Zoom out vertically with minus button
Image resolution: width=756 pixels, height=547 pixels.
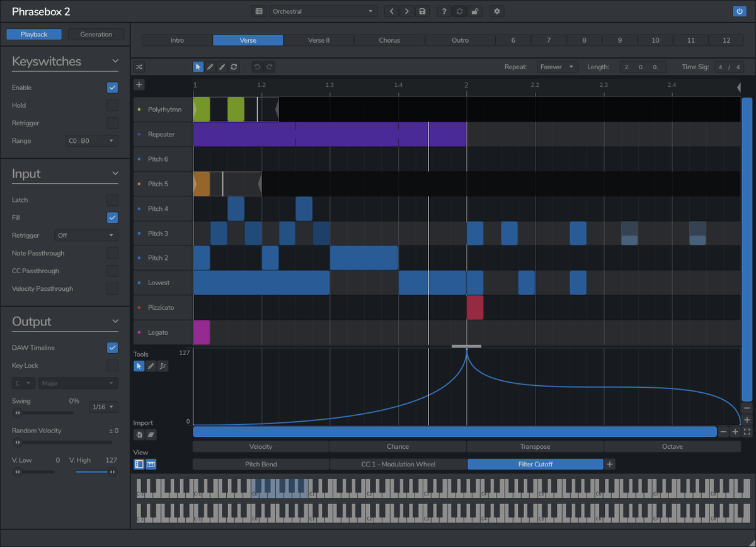[747, 408]
